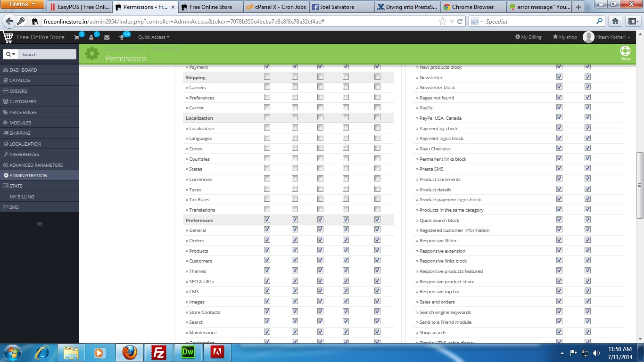The image size is (644, 362).
Task: Tick the first checkbox in Carriers row
Action: pyautogui.click(x=267, y=87)
